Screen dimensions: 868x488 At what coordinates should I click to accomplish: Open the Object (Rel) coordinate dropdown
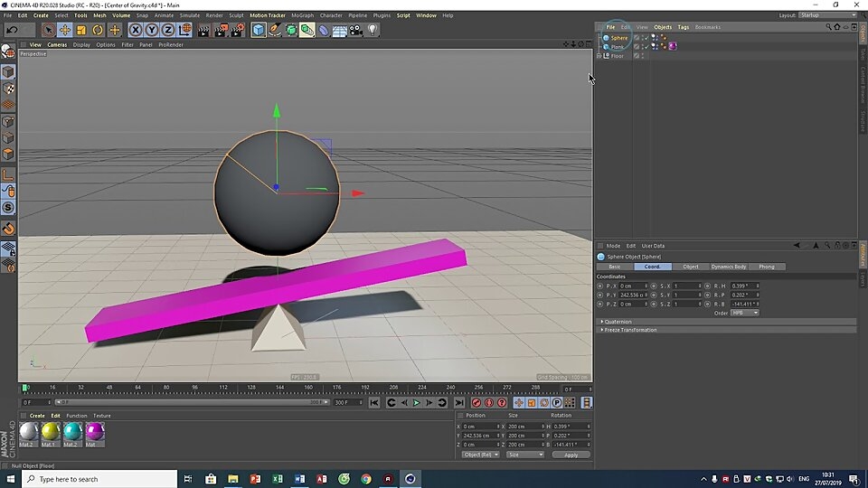480,455
